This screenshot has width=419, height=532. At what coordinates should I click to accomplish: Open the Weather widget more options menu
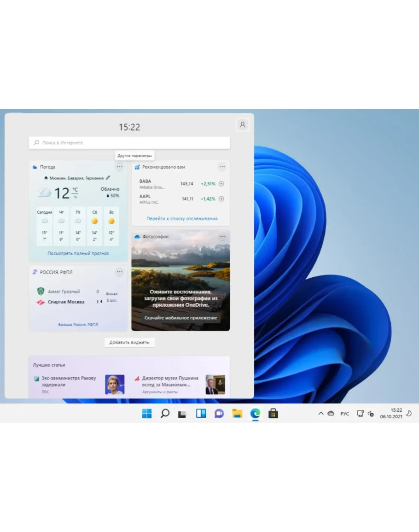120,167
